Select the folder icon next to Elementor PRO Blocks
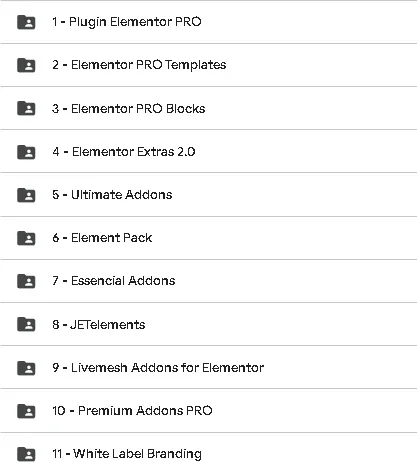 [x=26, y=108]
